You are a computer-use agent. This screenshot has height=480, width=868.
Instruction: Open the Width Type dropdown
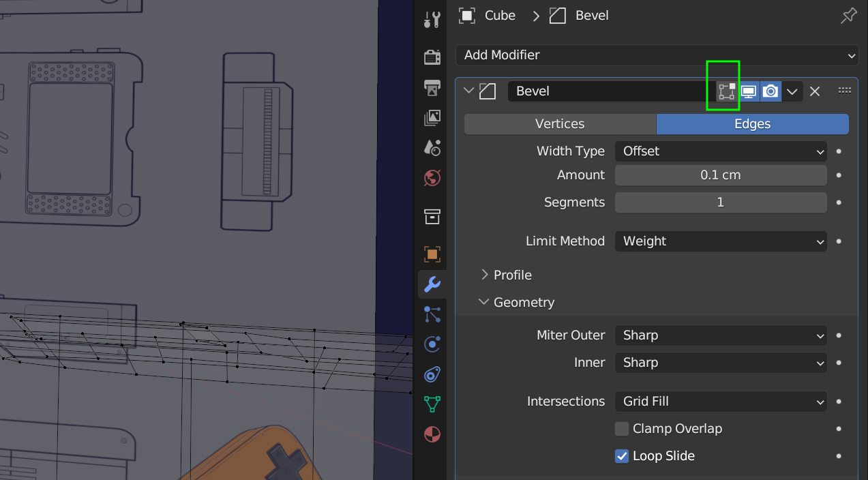click(721, 151)
